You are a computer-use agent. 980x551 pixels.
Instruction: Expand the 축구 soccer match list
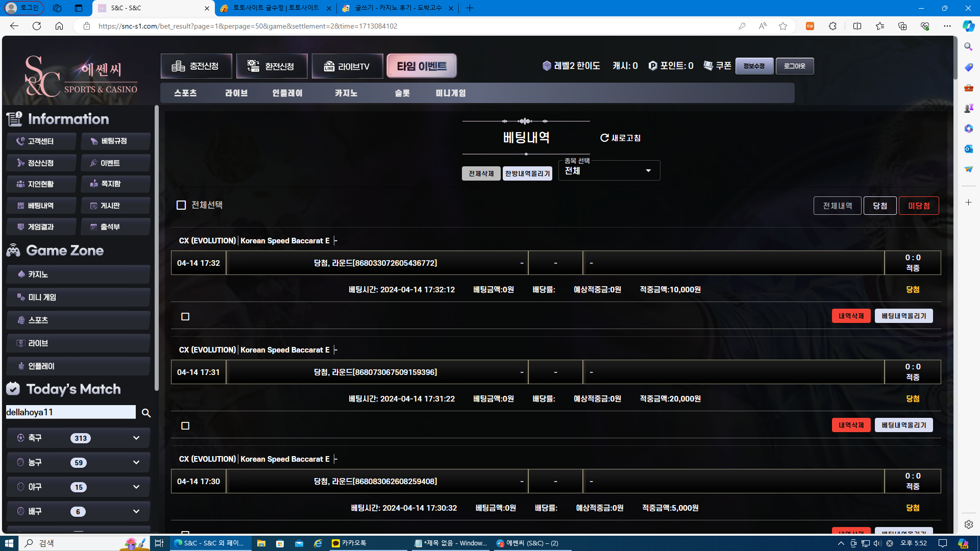click(136, 438)
